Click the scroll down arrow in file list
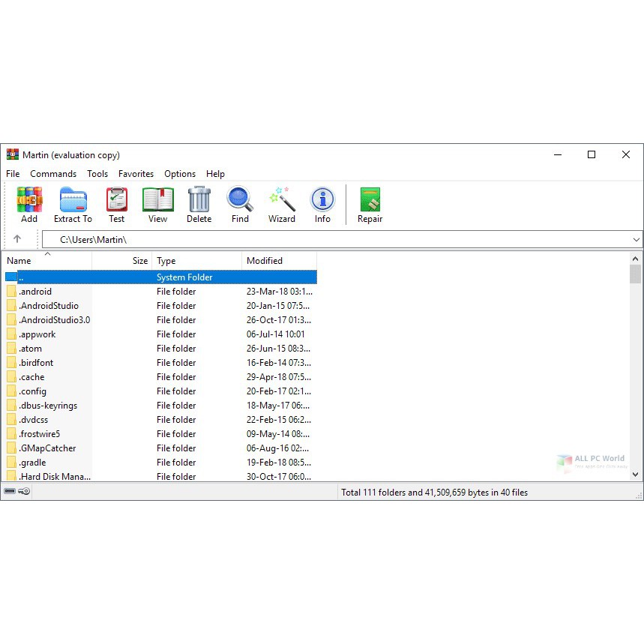 tap(636, 474)
